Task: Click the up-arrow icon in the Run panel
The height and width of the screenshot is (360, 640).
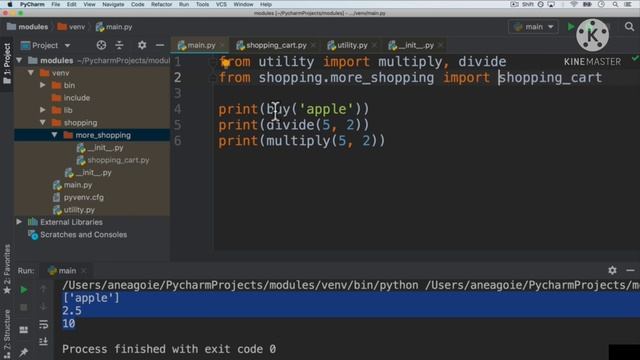Action: click(x=43, y=289)
